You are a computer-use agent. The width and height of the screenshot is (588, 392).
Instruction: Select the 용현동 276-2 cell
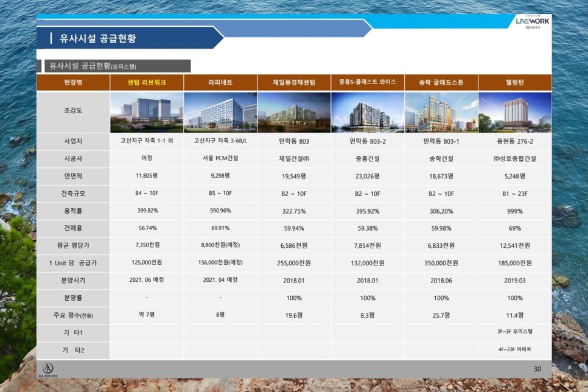coord(515,141)
